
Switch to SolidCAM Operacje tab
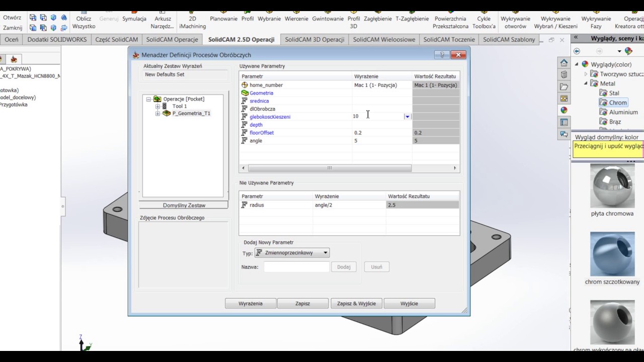pyautogui.click(x=172, y=39)
